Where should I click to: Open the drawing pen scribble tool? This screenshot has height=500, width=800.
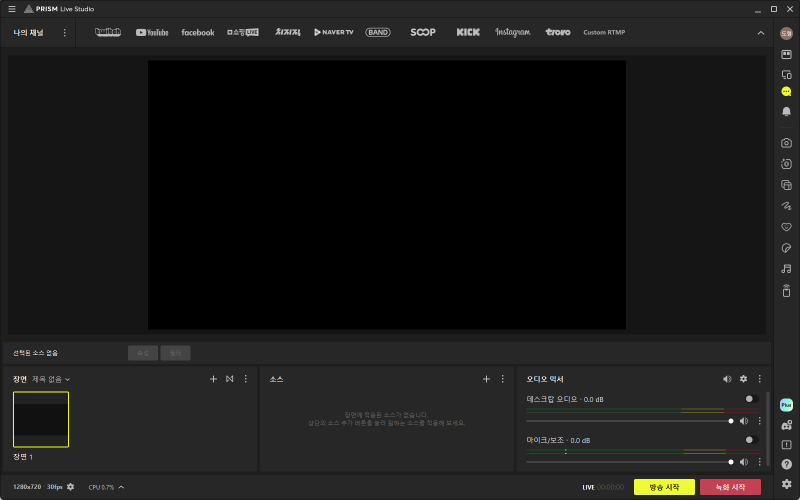pos(786,206)
